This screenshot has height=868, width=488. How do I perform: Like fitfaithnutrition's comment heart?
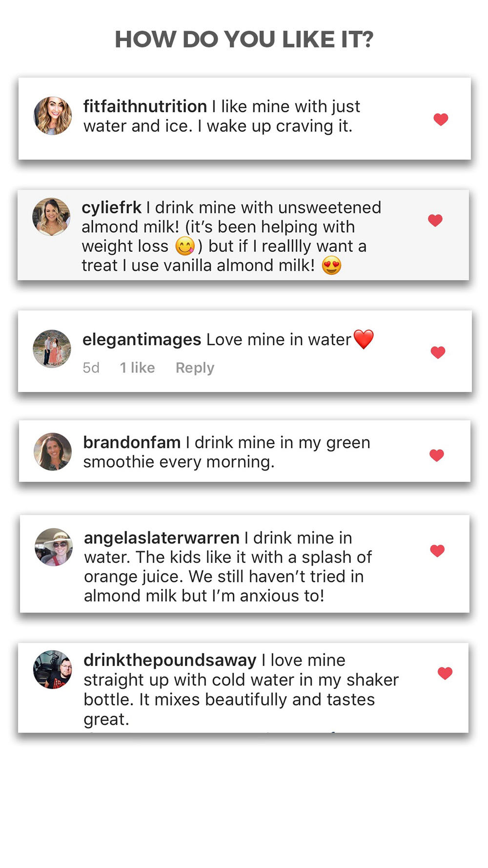[x=441, y=119]
